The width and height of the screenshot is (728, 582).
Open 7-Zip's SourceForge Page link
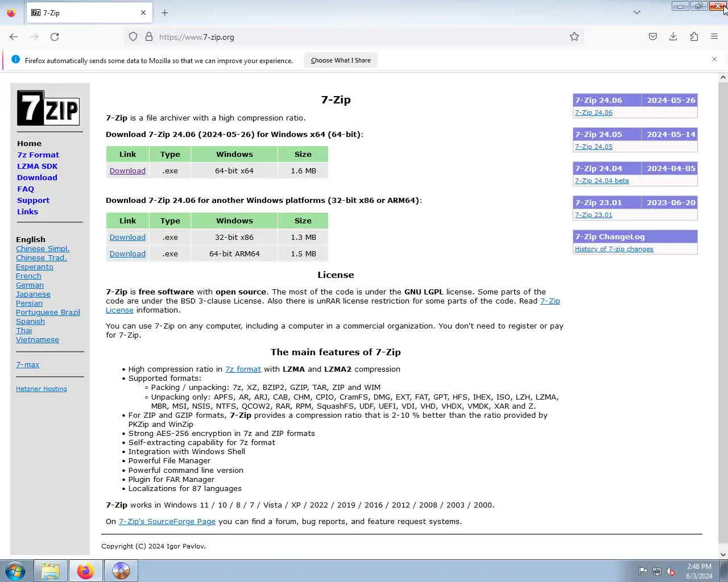167,522
